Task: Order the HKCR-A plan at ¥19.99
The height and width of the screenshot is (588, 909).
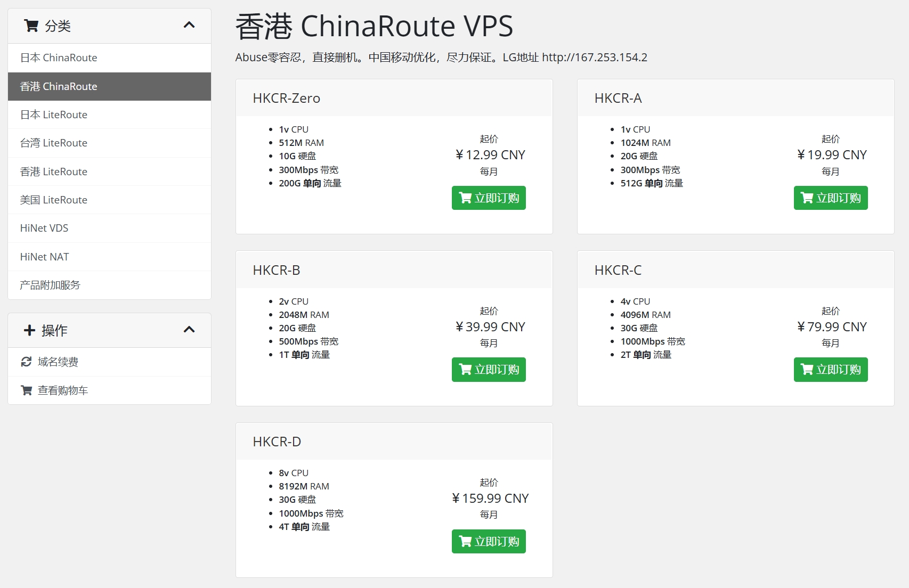Action: click(830, 198)
